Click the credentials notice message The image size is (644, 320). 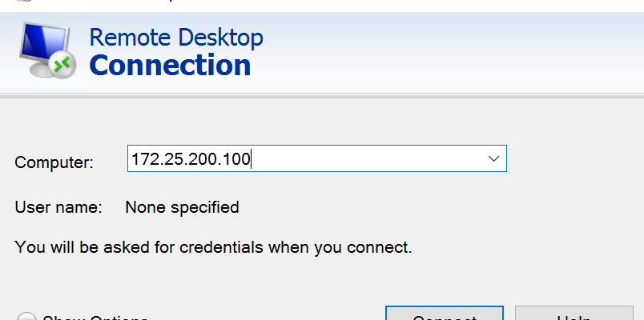(213, 247)
